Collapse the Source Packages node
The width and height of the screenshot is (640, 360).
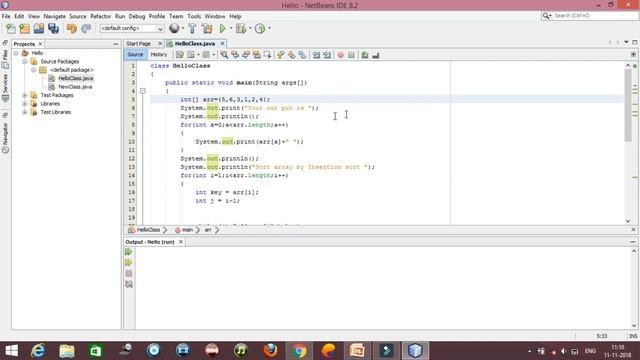(x=25, y=62)
